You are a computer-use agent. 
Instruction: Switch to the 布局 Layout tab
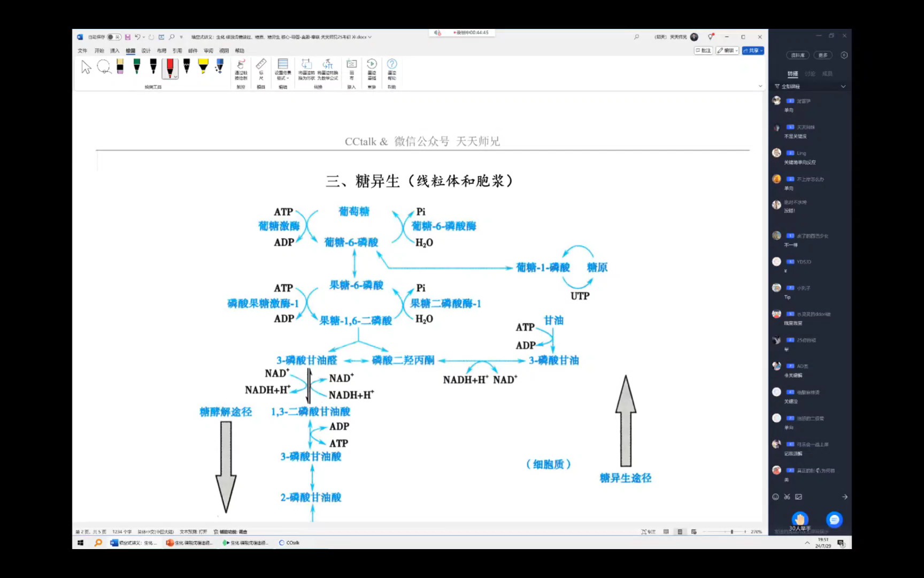tap(161, 51)
